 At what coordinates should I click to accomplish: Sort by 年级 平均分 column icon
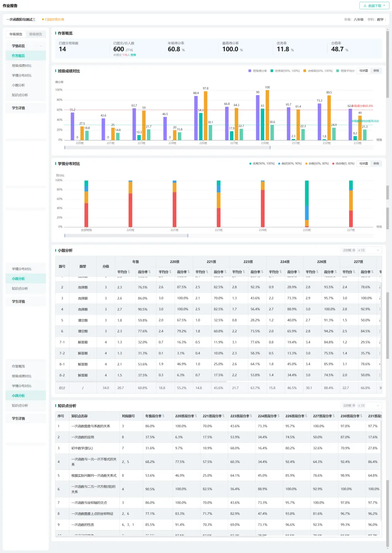coord(129,272)
